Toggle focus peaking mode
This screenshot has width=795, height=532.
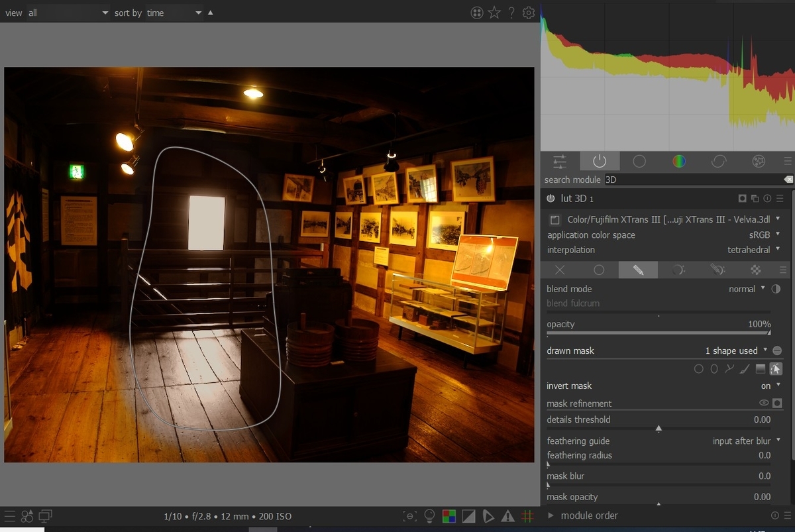pyautogui.click(x=410, y=516)
